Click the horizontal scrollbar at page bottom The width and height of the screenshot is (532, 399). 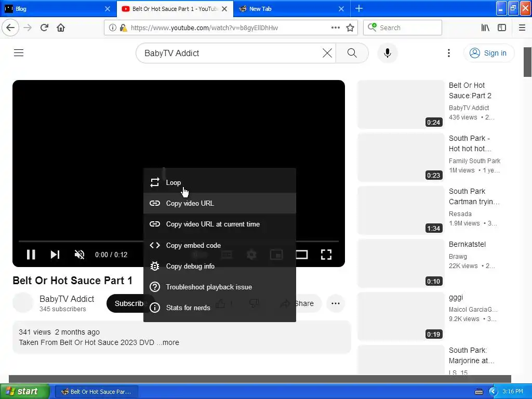point(260,379)
